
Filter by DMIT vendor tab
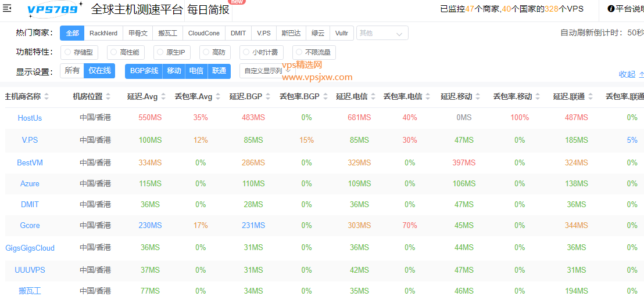239,33
